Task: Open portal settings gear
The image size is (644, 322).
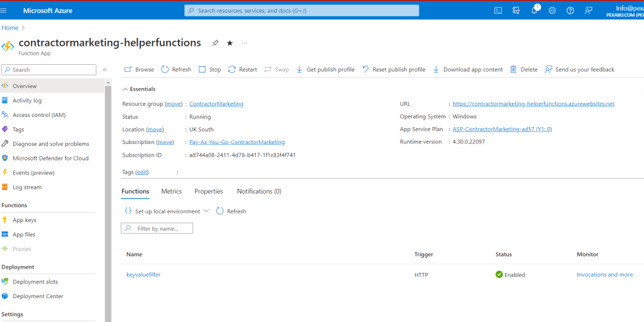Action: pyautogui.click(x=552, y=11)
